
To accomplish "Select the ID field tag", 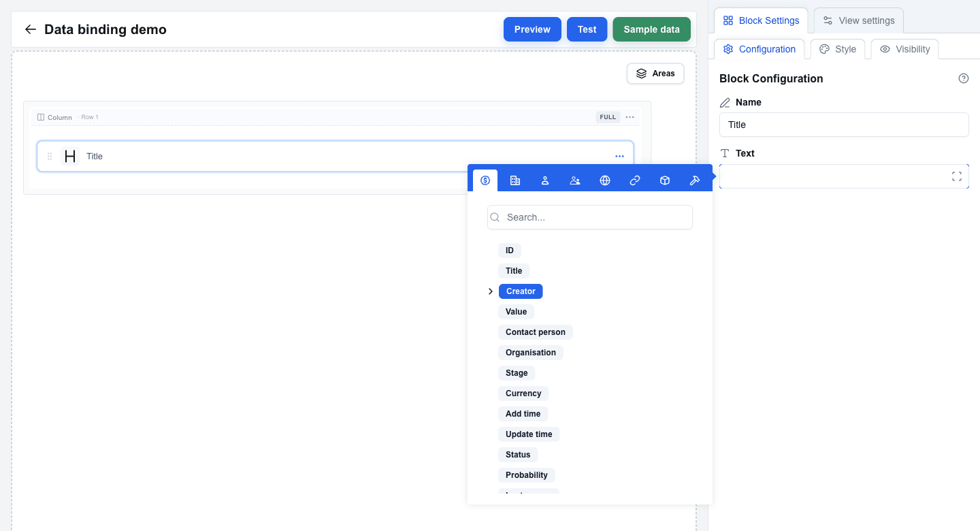I will click(x=510, y=251).
